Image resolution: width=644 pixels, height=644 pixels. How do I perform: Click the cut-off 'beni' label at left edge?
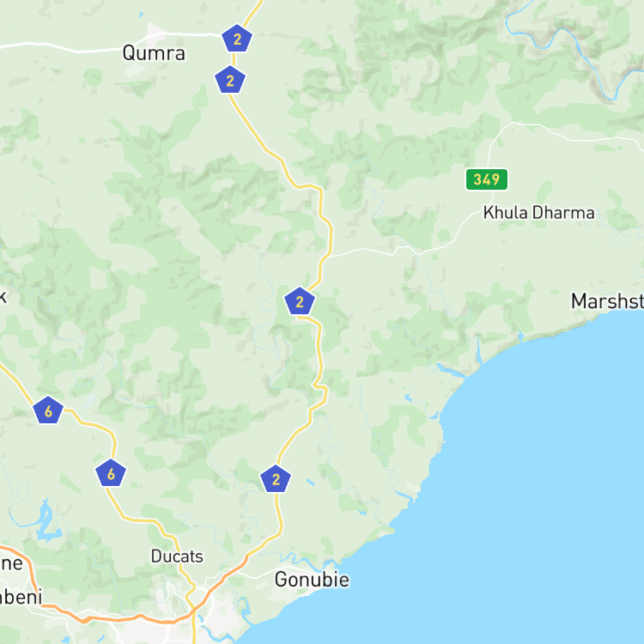[21, 597]
